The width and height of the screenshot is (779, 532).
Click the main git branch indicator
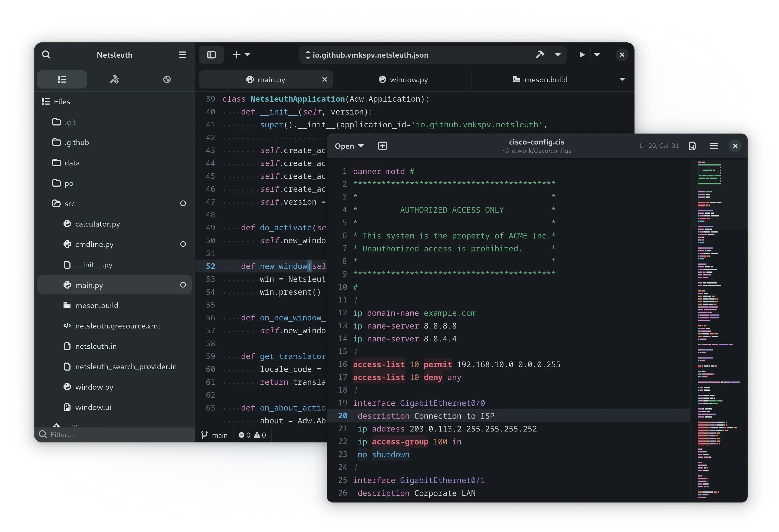[x=214, y=435]
